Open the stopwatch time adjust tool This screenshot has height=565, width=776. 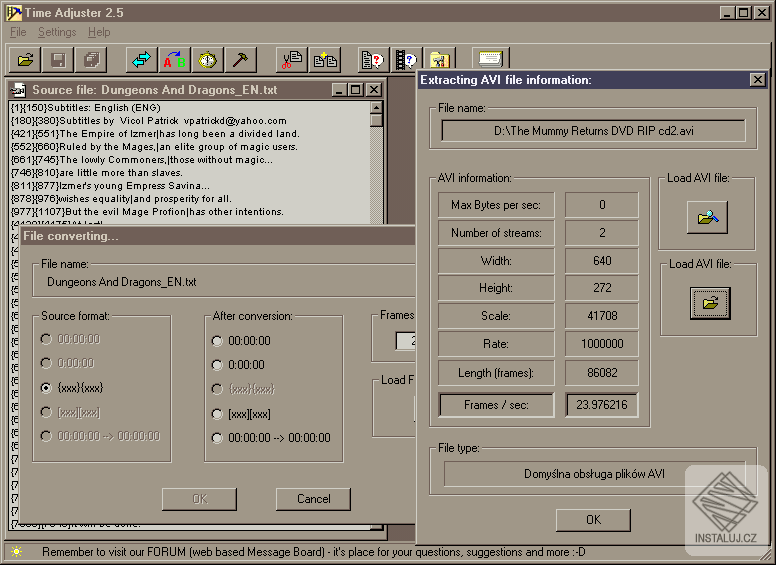tap(207, 60)
